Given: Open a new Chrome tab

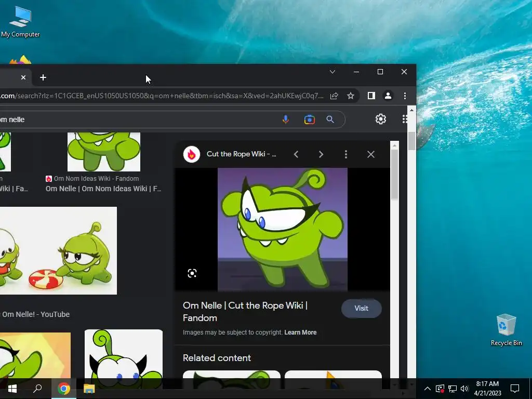Looking at the screenshot, I should pyautogui.click(x=43, y=77).
